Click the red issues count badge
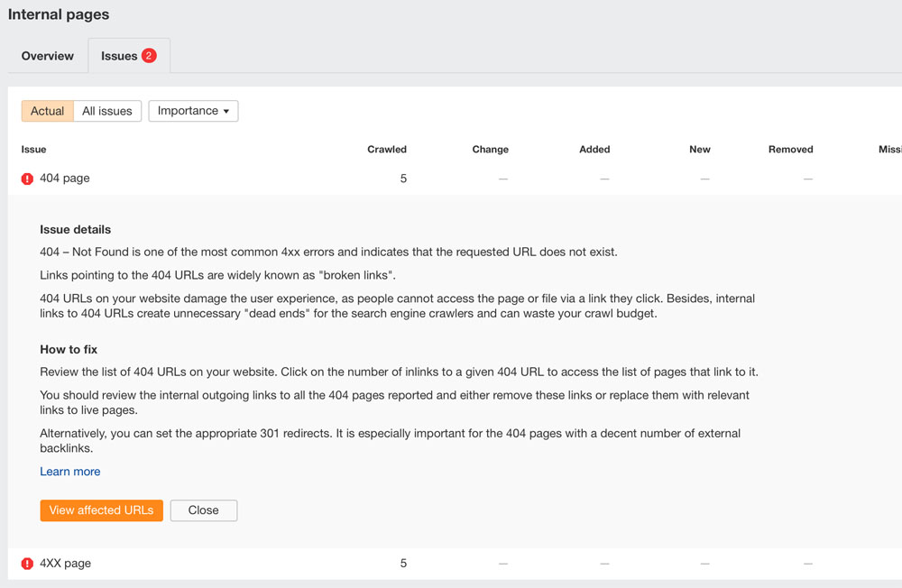 pos(149,55)
